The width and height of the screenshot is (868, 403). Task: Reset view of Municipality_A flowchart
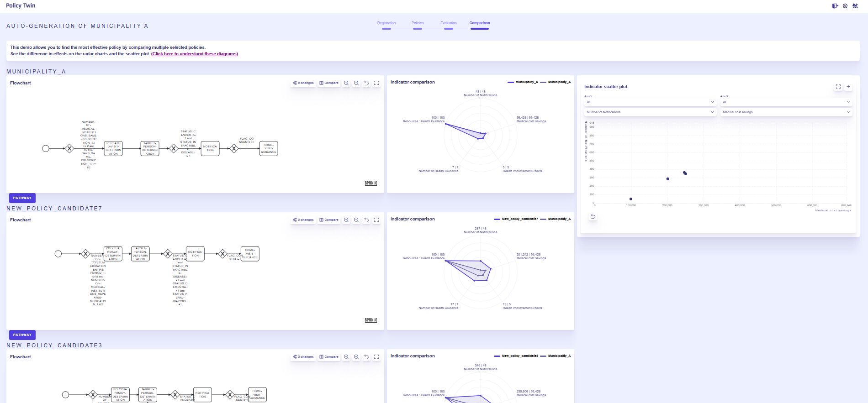point(366,83)
